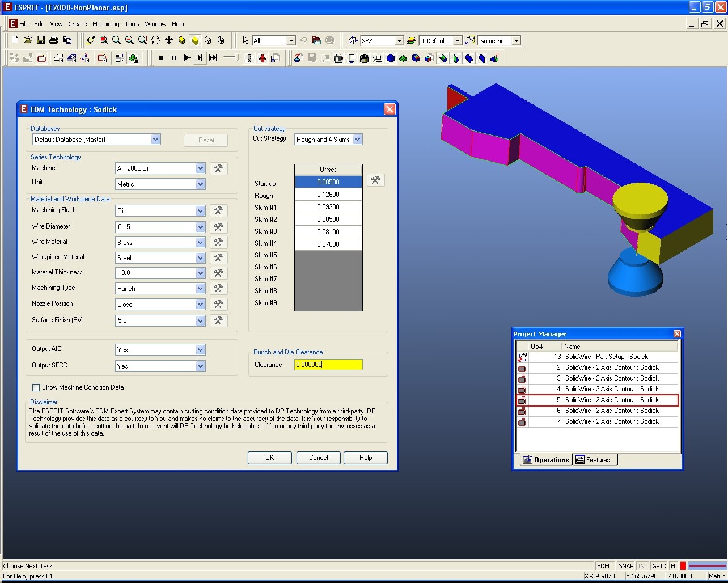The width and height of the screenshot is (728, 583).
Task: Click the Reset button next to Databases
Action: click(206, 140)
